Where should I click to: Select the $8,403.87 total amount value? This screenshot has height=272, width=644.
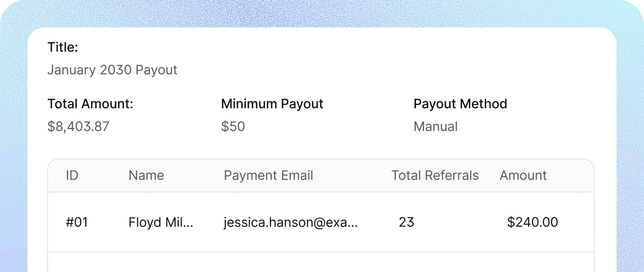78,127
